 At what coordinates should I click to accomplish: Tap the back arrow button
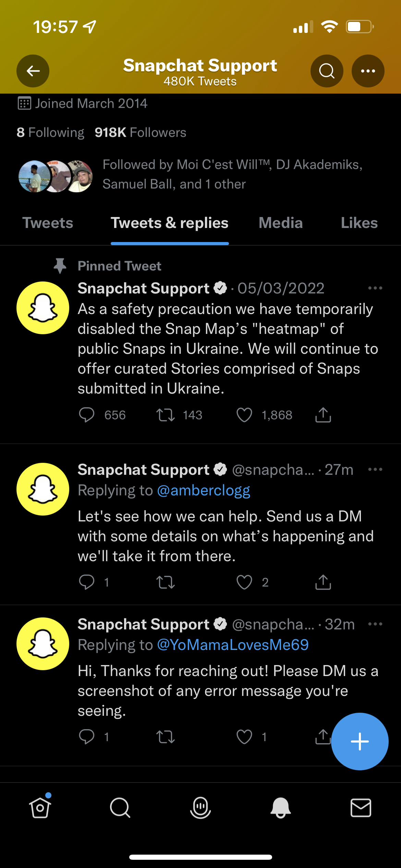click(x=33, y=71)
